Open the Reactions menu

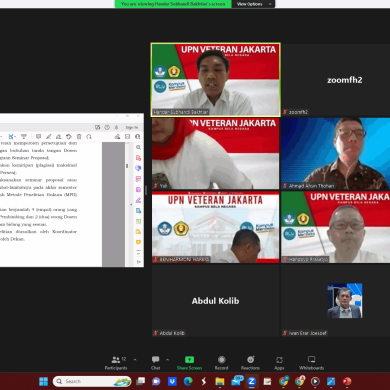point(250,363)
